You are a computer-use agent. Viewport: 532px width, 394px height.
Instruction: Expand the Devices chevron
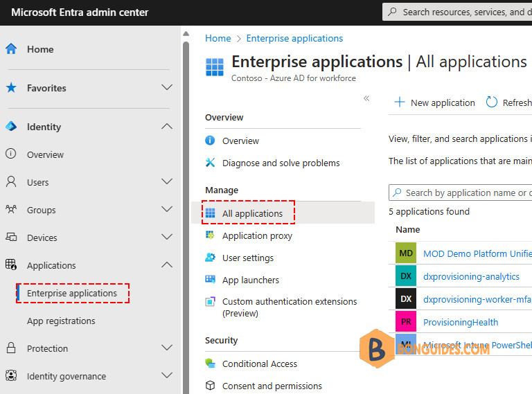[166, 237]
